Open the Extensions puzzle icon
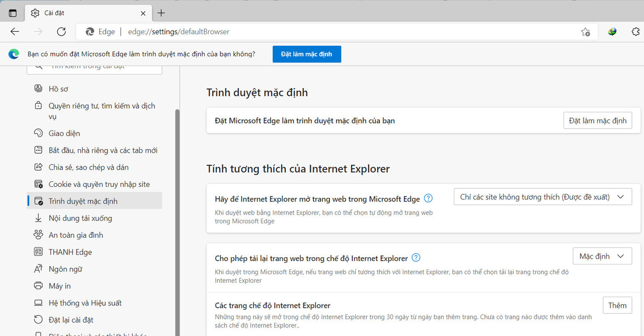The image size is (644, 336). coord(635,32)
